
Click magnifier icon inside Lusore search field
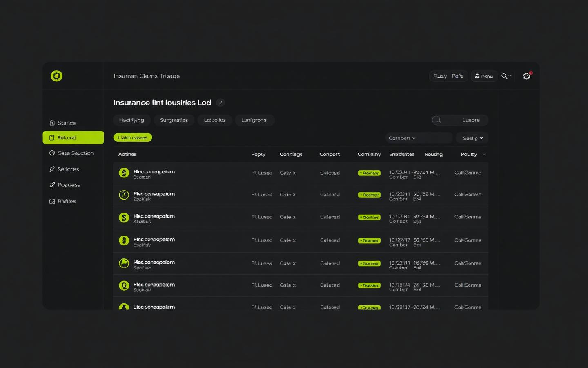pos(437,120)
